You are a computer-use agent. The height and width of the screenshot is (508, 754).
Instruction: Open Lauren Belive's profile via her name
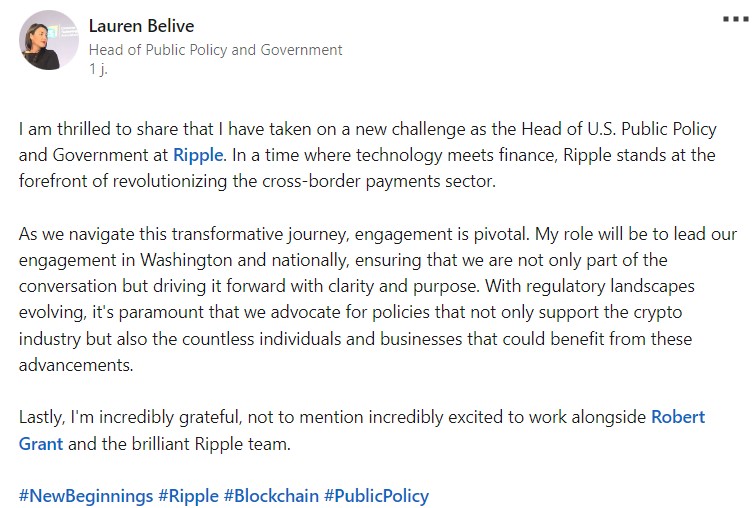(x=141, y=26)
